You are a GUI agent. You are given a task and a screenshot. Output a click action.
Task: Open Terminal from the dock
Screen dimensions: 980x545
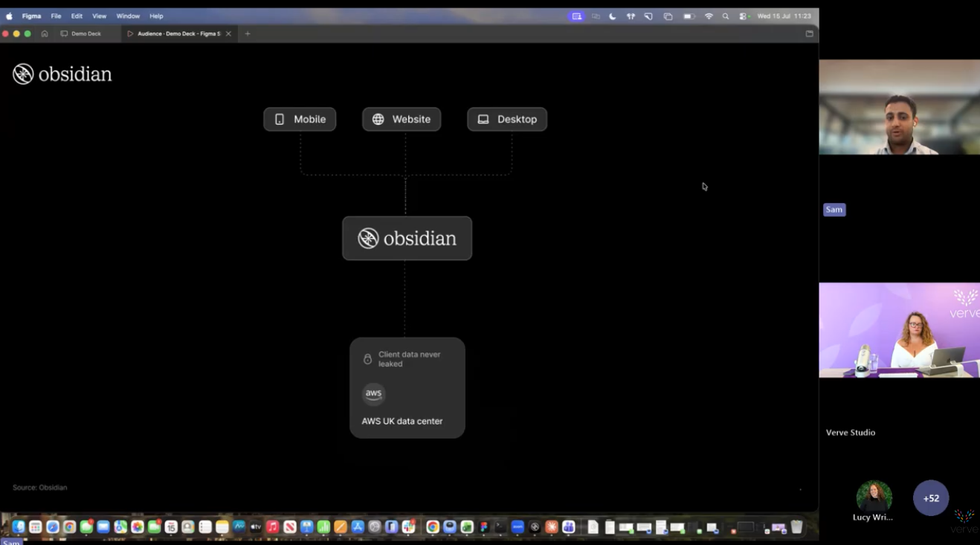coord(500,527)
